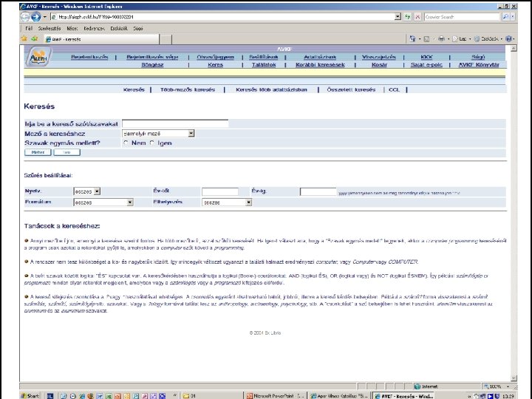Open the Mező a kereséshez dropdown
532x399 pixels.
[158, 133]
